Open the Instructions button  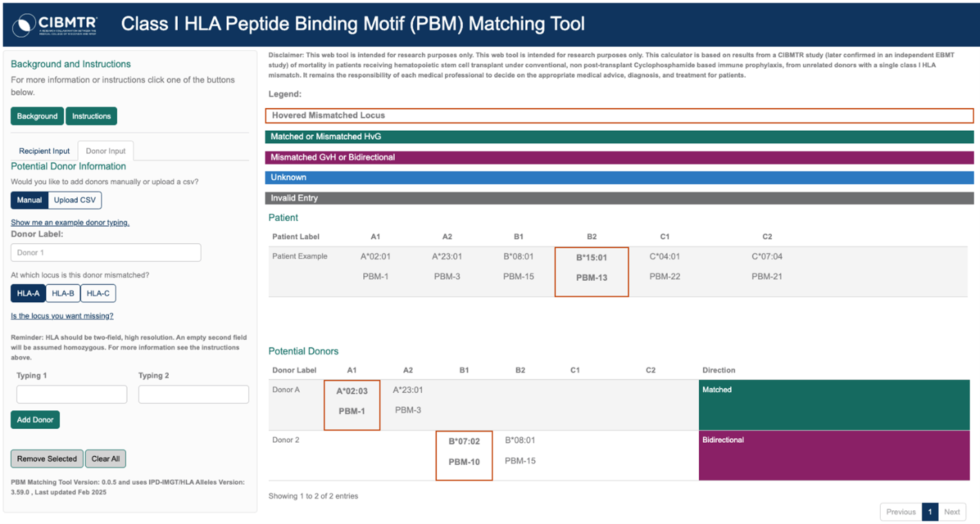(91, 116)
